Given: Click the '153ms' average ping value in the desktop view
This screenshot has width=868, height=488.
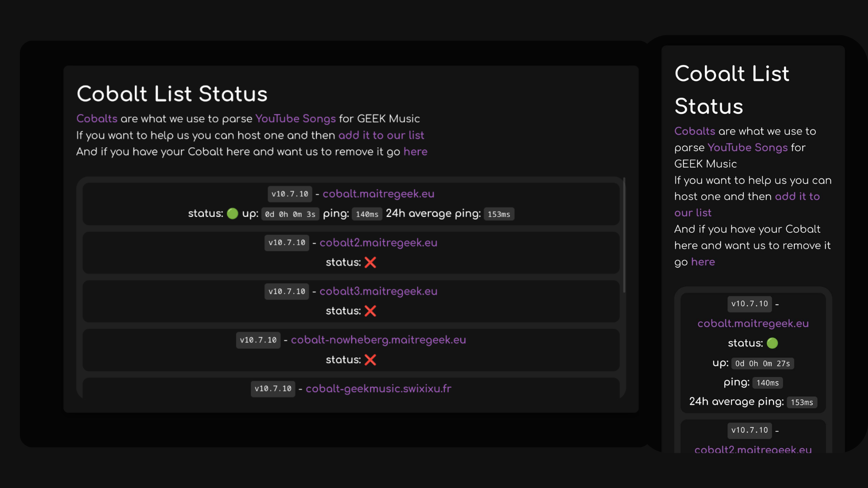Looking at the screenshot, I should pos(499,214).
